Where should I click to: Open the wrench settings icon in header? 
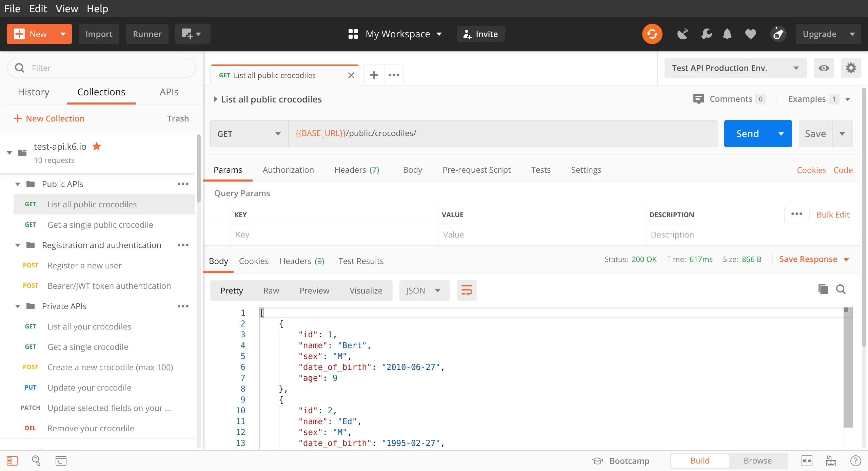pos(706,34)
